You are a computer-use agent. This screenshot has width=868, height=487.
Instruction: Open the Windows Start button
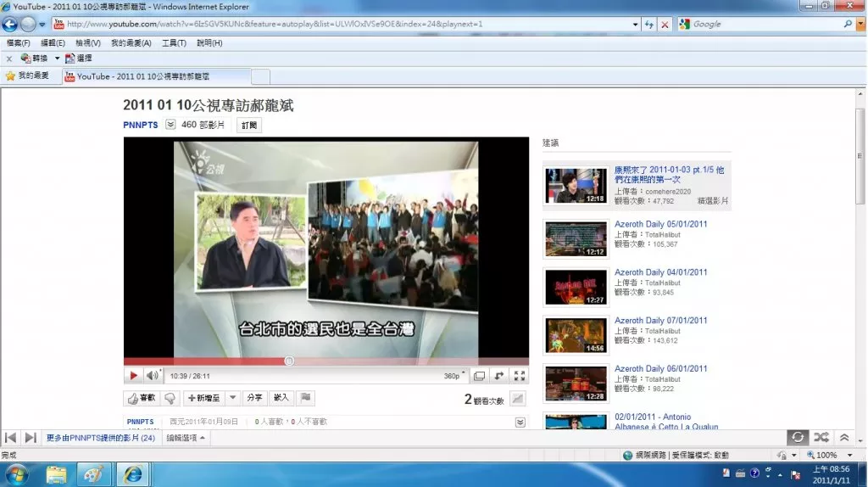[x=16, y=475]
